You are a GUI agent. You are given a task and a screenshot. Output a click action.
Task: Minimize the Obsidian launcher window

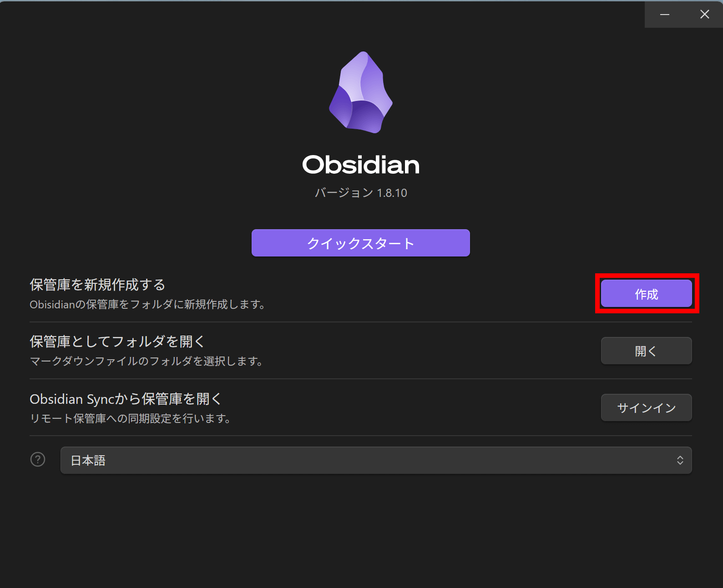tap(665, 15)
